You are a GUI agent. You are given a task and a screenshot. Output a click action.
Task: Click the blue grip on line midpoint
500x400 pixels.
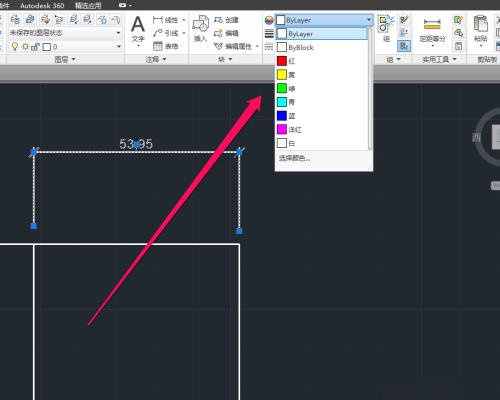[137, 145]
